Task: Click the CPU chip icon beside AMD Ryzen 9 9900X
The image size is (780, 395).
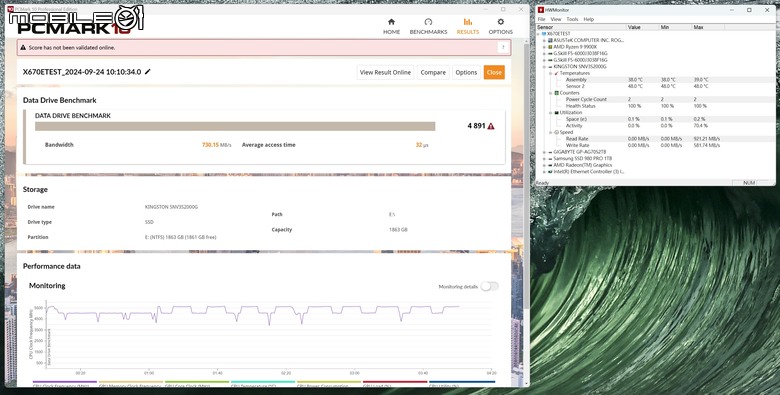Action: (550, 47)
